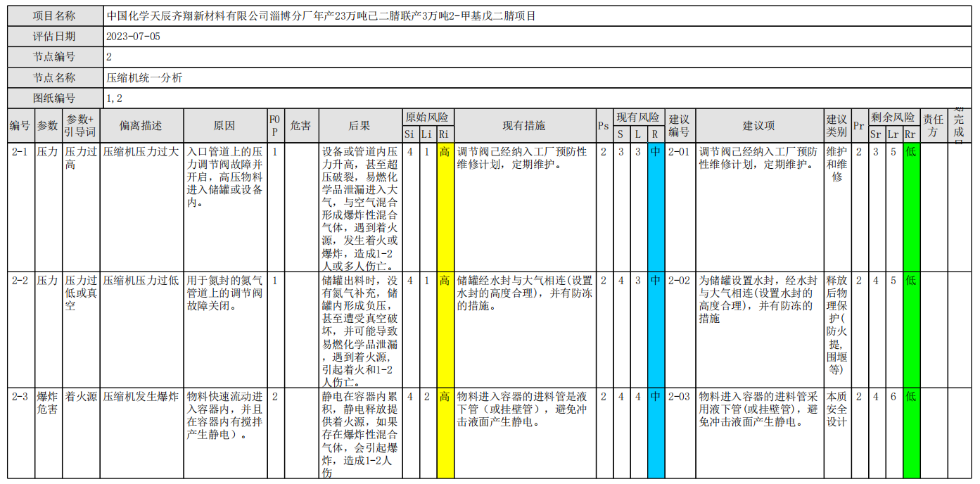
Task: Click the project name starting with 中国化学天辰齐翔
Action: coord(321,15)
